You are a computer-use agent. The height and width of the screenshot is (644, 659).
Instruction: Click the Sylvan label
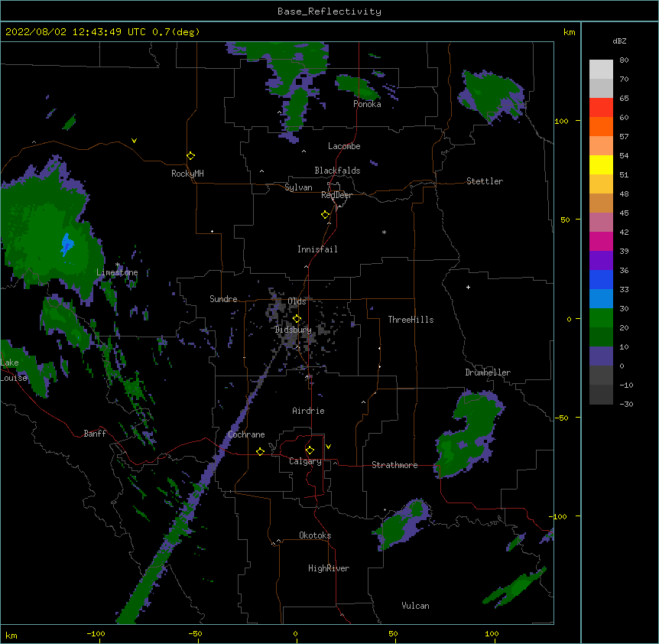pyautogui.click(x=298, y=187)
